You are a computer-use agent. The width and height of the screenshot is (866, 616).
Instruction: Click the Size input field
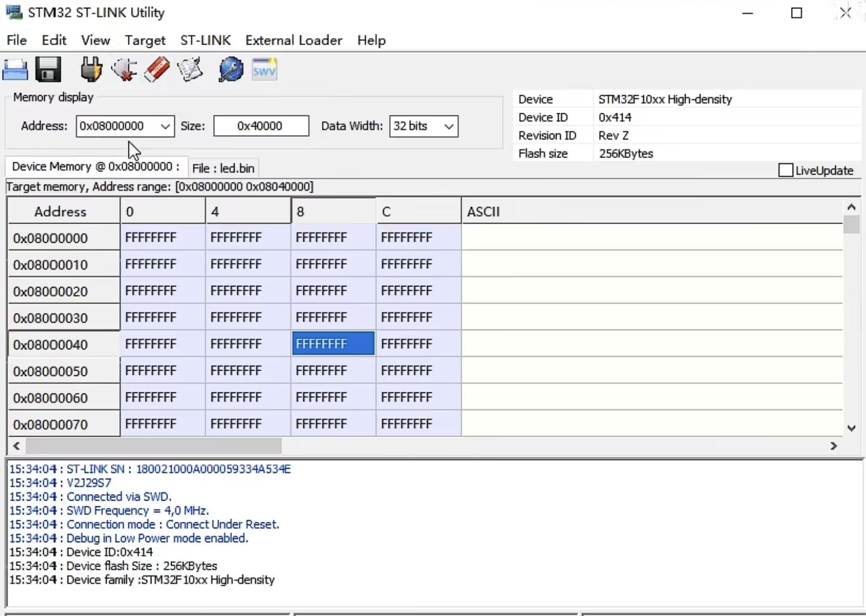click(x=261, y=126)
